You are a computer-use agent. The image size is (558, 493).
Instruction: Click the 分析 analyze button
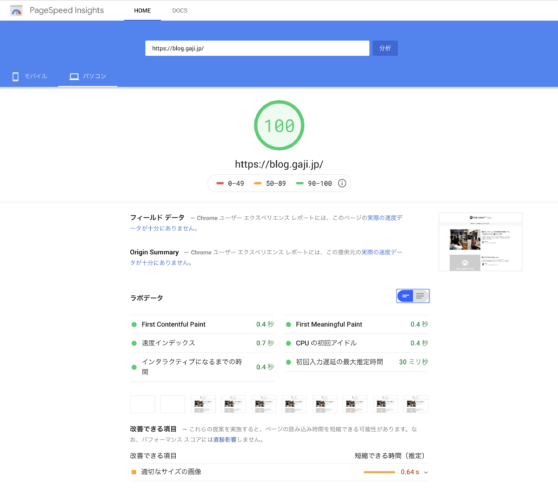coord(385,48)
